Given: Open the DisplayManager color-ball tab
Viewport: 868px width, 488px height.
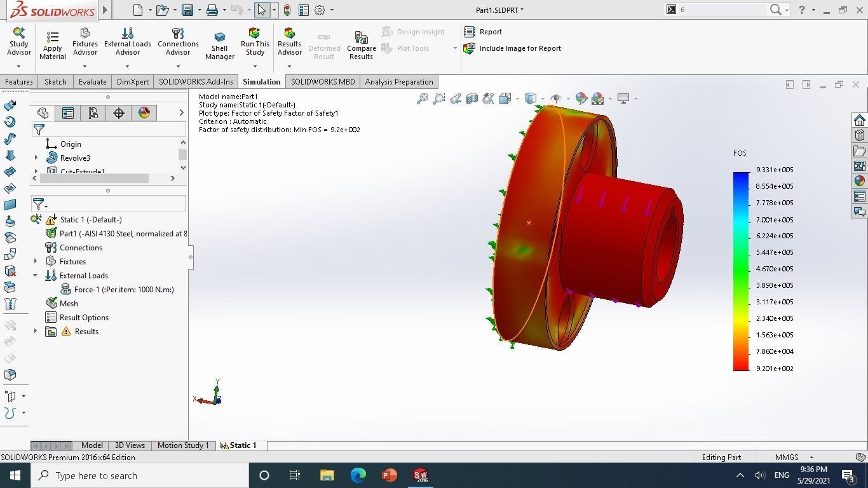Looking at the screenshot, I should (x=144, y=112).
